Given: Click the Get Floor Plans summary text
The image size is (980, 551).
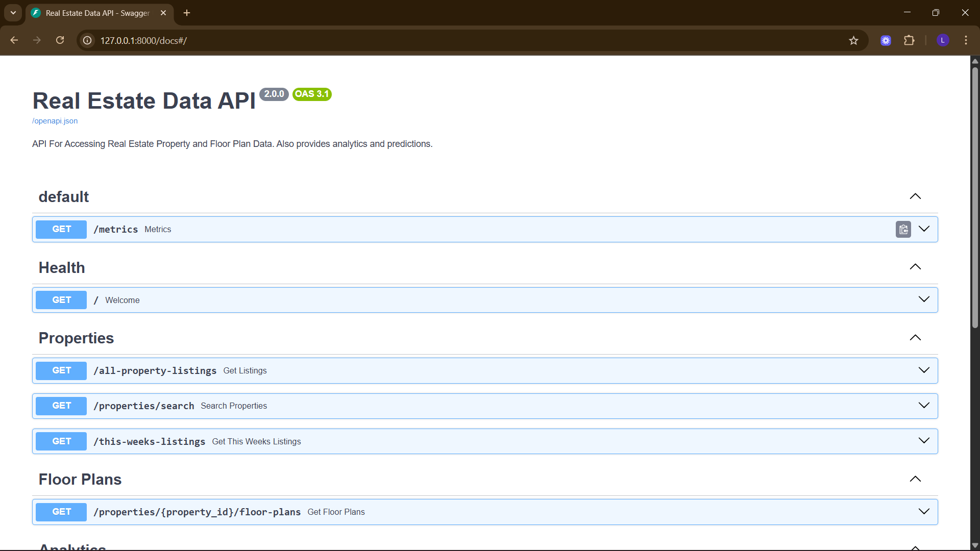Looking at the screenshot, I should point(336,512).
